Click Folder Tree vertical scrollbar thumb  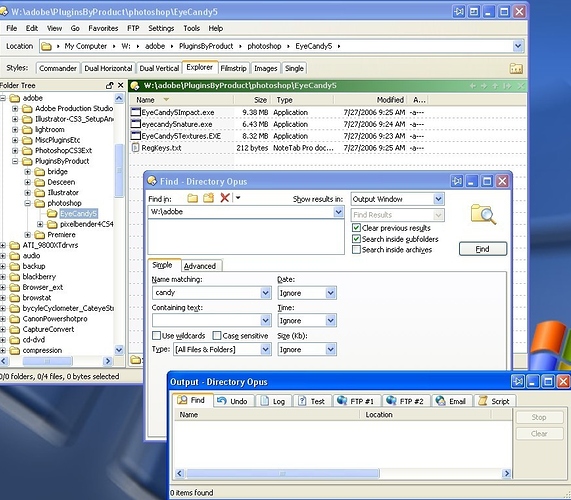click(x=119, y=170)
